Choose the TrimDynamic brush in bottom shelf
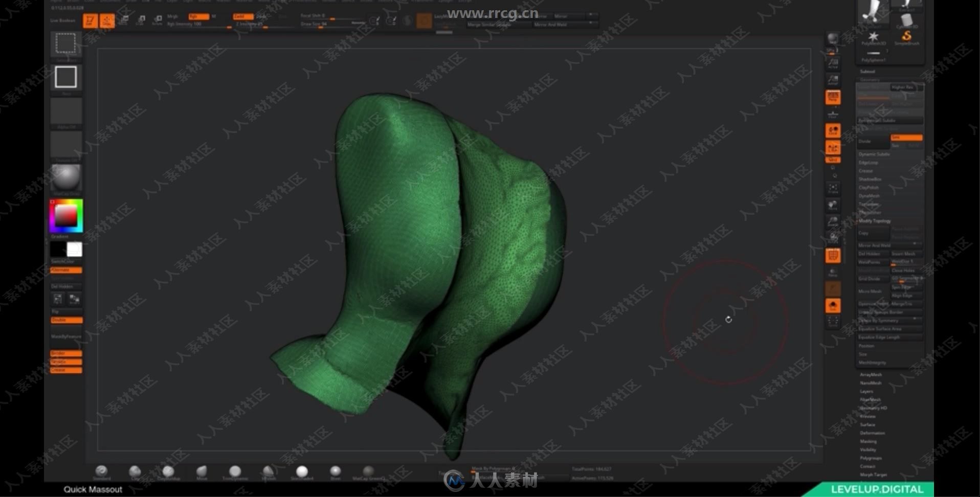 235,472
